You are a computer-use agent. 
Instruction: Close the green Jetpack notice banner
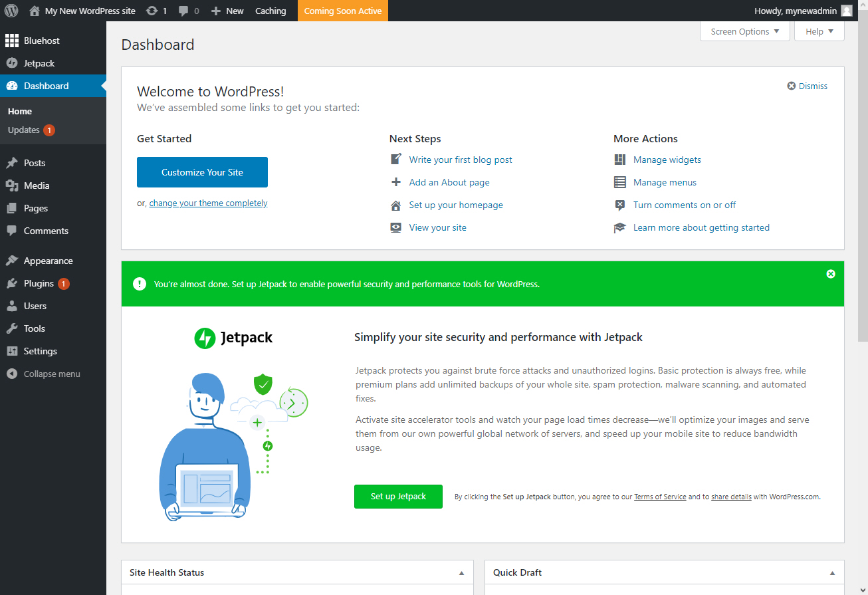[x=831, y=274]
